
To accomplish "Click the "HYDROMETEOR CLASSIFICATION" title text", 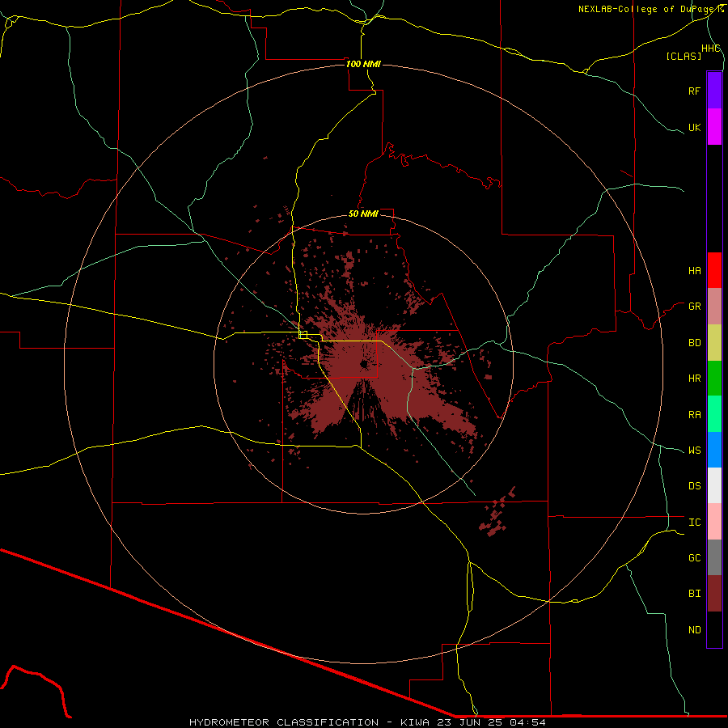I will coord(284,722).
